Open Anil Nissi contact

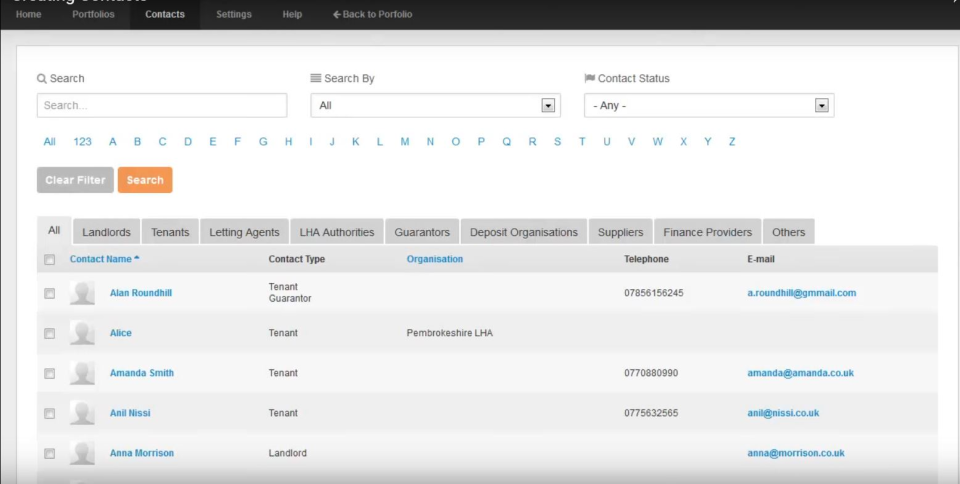[130, 413]
